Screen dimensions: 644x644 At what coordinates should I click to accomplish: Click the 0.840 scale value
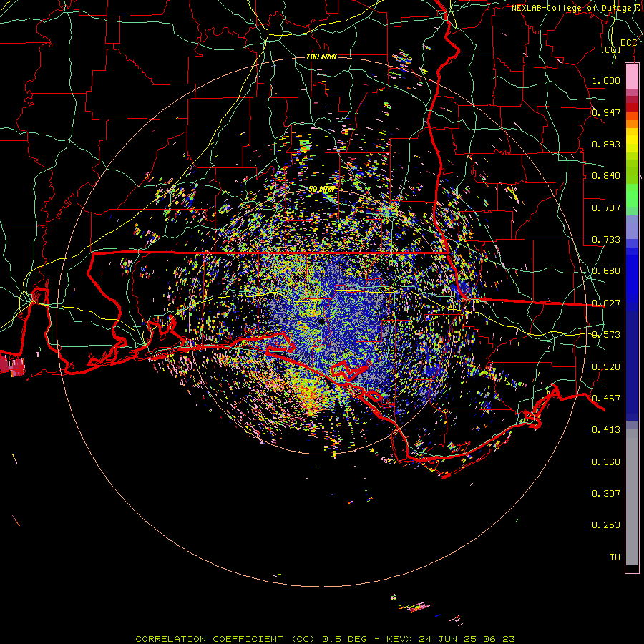(606, 176)
